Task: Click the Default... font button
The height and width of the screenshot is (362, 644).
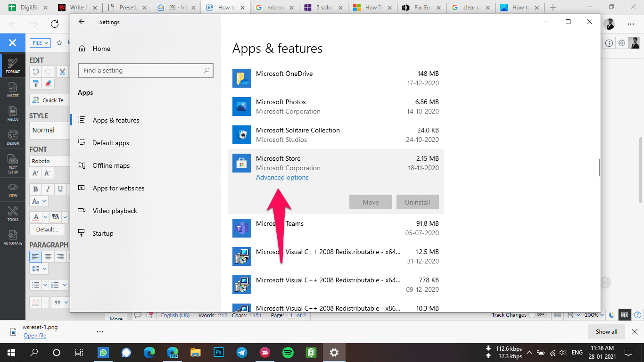Action: click(x=47, y=230)
